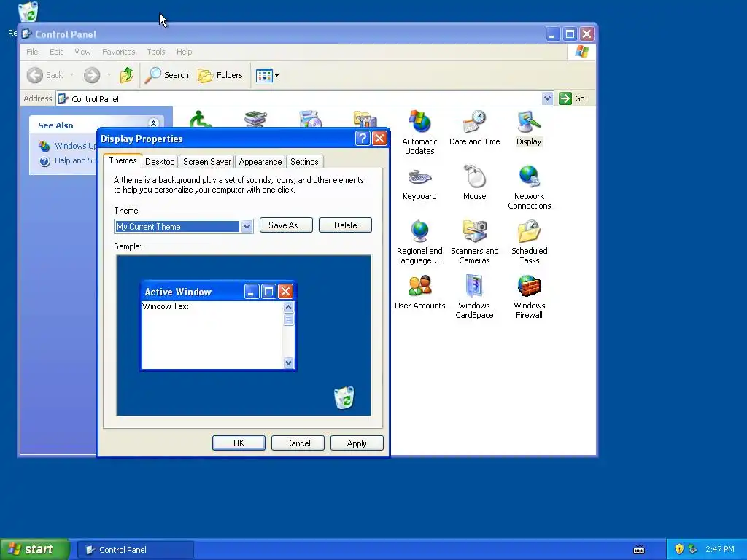Open the File menu
747x560 pixels.
pos(32,52)
